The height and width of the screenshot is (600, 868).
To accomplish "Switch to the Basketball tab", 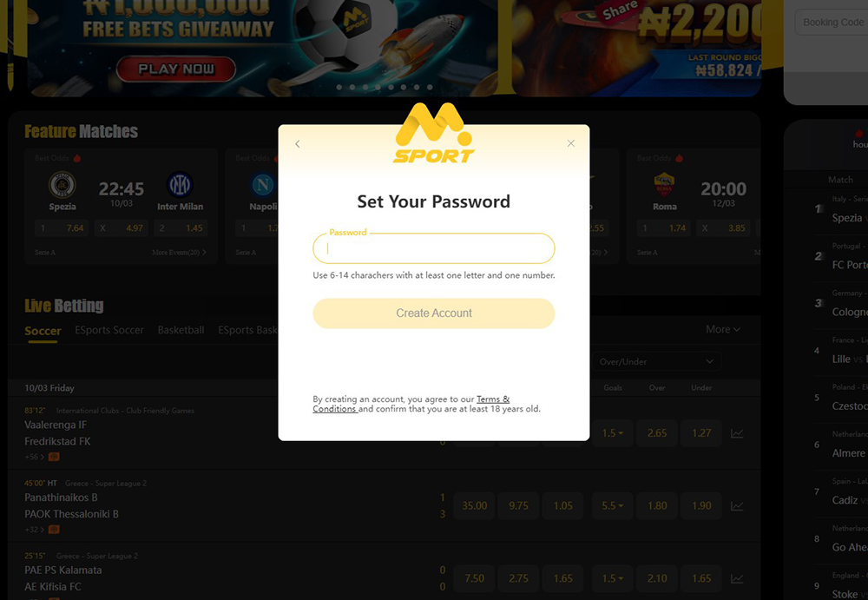I will point(181,330).
